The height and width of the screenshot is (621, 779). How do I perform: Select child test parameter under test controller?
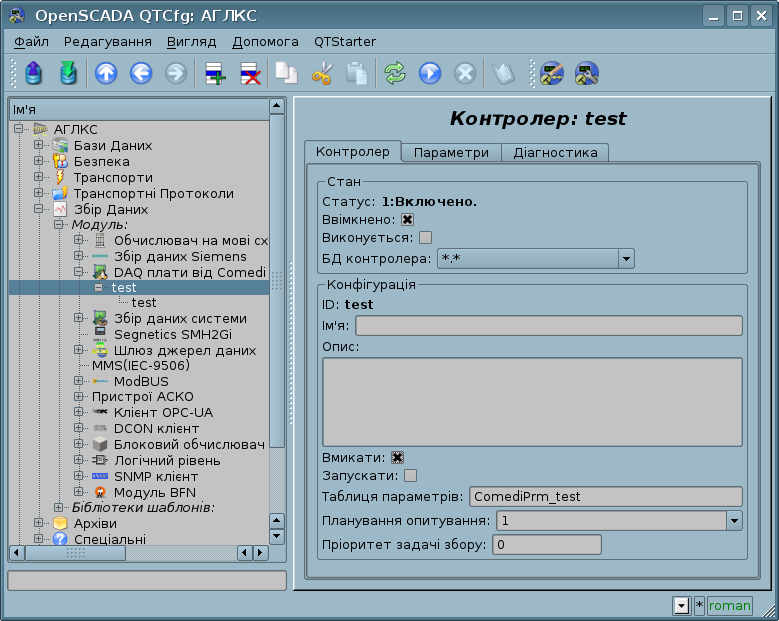(x=144, y=303)
